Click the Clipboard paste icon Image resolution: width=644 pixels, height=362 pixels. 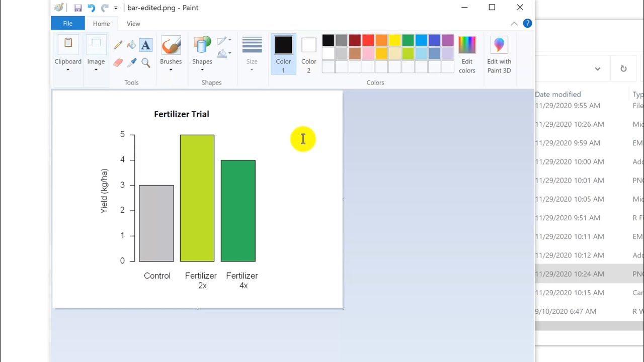(x=68, y=44)
